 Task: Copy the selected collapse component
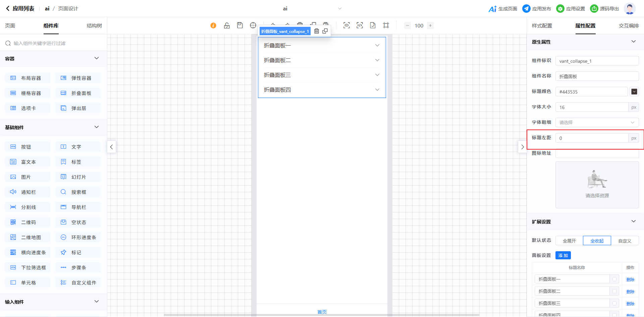pos(325,31)
